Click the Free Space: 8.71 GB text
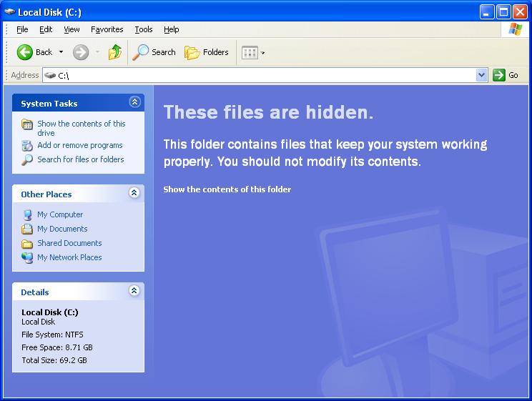532x401 pixels. pyautogui.click(x=57, y=347)
